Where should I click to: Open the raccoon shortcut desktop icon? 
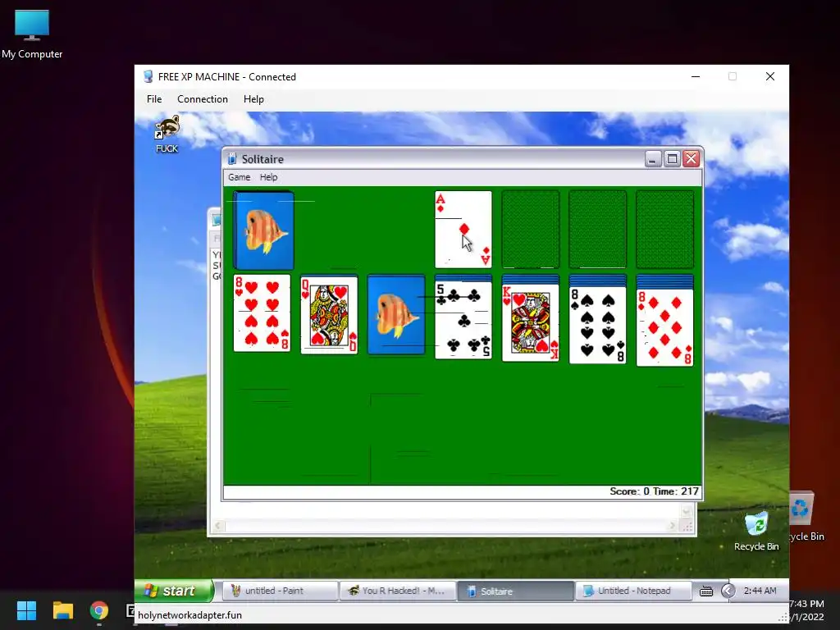[167, 134]
